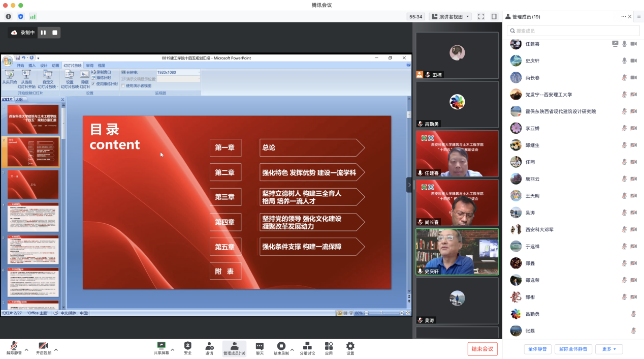The height and width of the screenshot is (359, 644).
Task: Toggle 使用演示者视图 checkbox
Action: pos(123,85)
